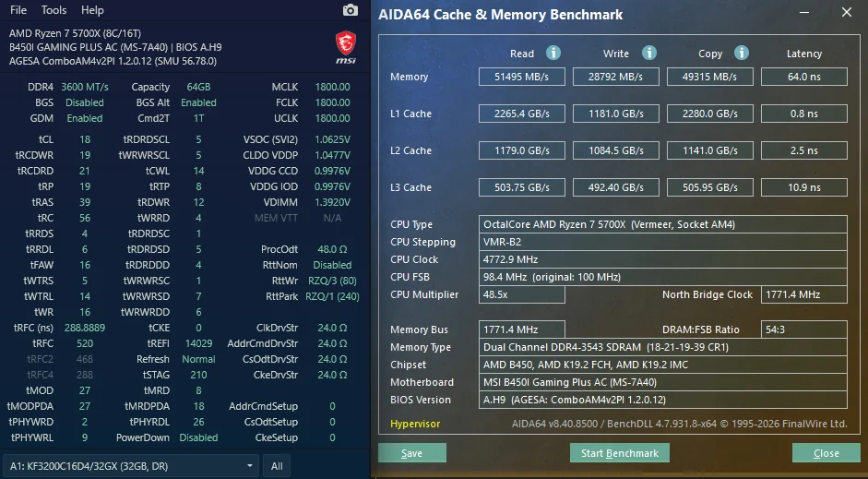The image size is (868, 479).
Task: Click the All modules button
Action: [x=277, y=466]
